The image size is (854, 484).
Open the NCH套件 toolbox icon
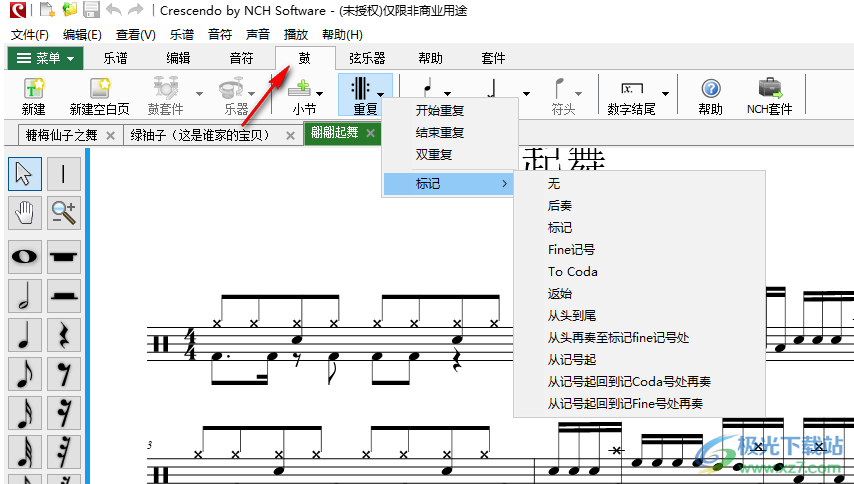770,89
